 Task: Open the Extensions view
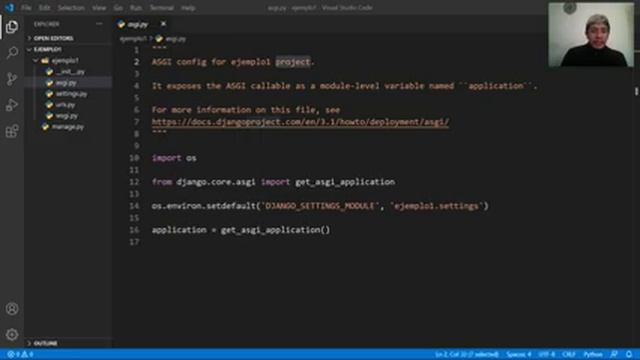[x=12, y=131]
